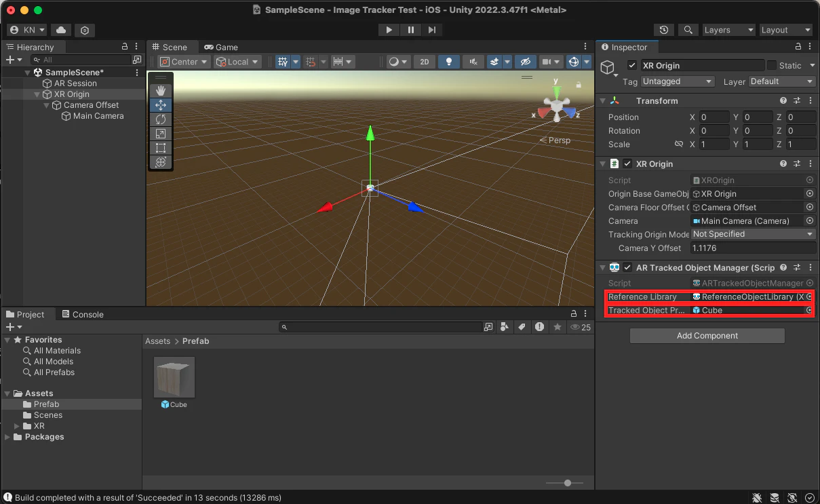Toggle scene lighting in the Scene view
820x504 pixels.
click(448, 62)
